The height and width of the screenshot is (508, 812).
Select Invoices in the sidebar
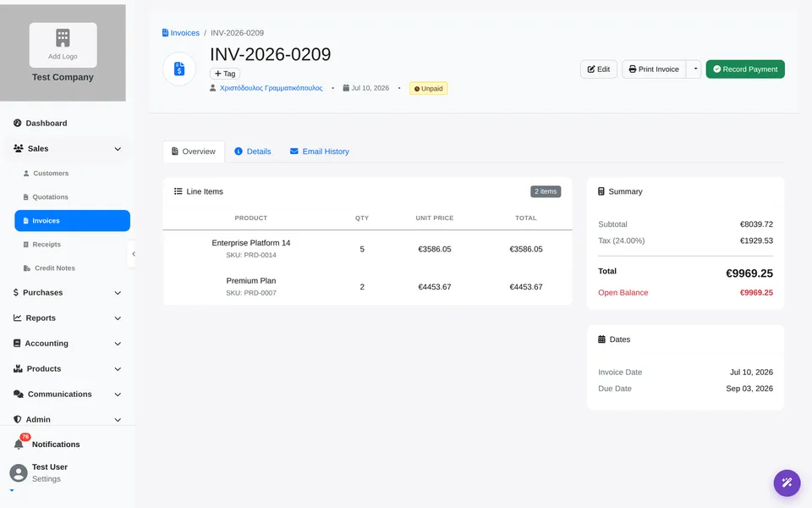(x=72, y=221)
